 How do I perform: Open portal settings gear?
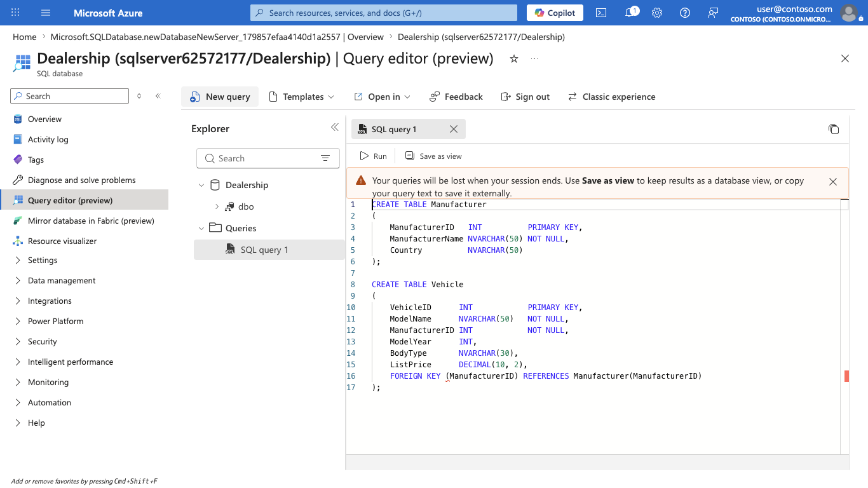657,13
